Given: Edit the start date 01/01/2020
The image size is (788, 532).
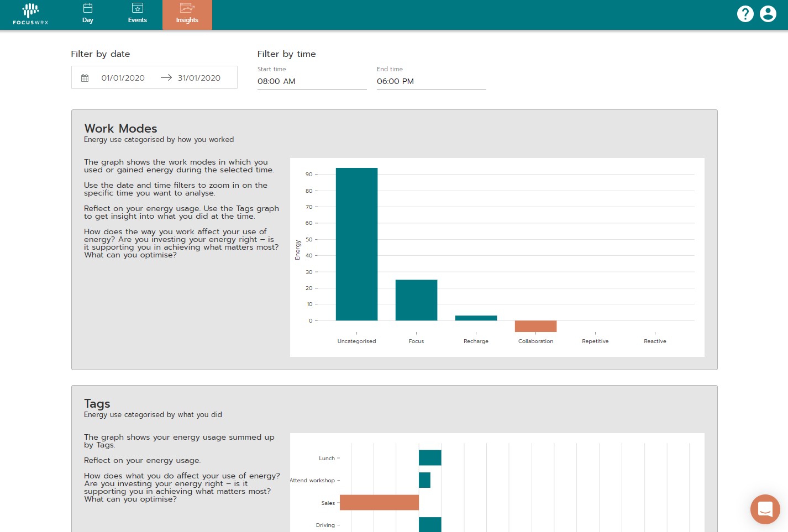Looking at the screenshot, I should coord(123,78).
